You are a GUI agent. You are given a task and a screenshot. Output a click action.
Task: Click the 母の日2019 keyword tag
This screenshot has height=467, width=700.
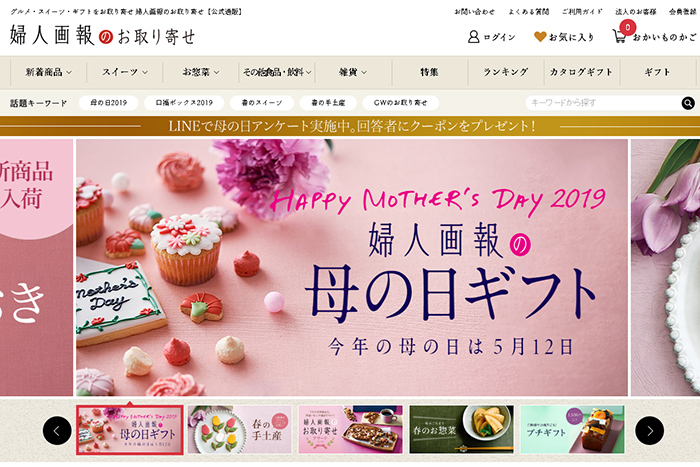pos(108,103)
